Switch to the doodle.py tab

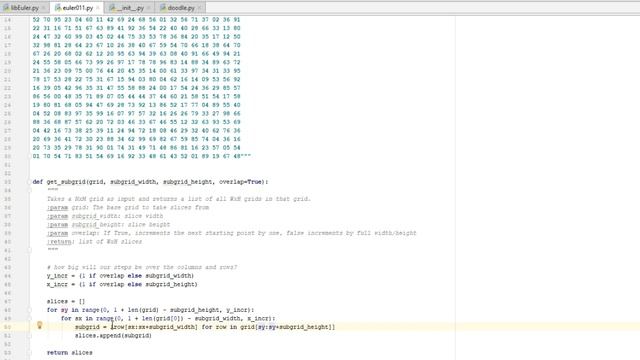[x=181, y=8]
